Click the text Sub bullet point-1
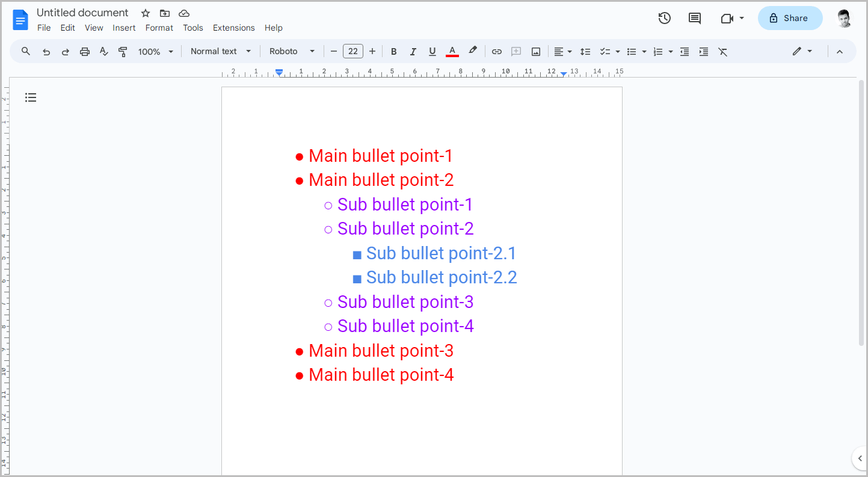This screenshot has height=477, width=868. coord(405,205)
